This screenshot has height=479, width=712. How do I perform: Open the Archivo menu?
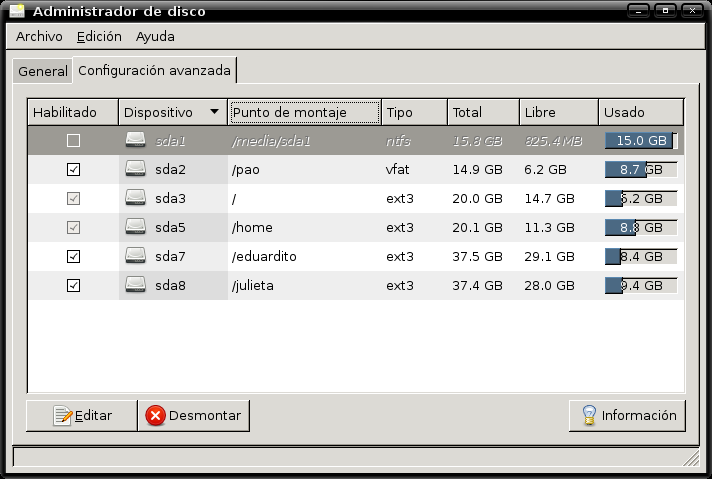click(39, 37)
